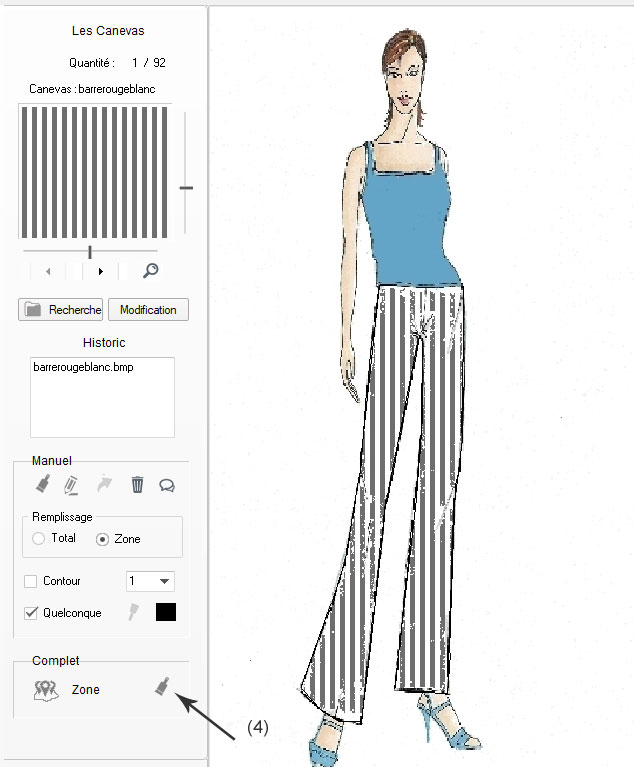Click the Modification button
Screen dimensions: 634x767
coord(148,310)
